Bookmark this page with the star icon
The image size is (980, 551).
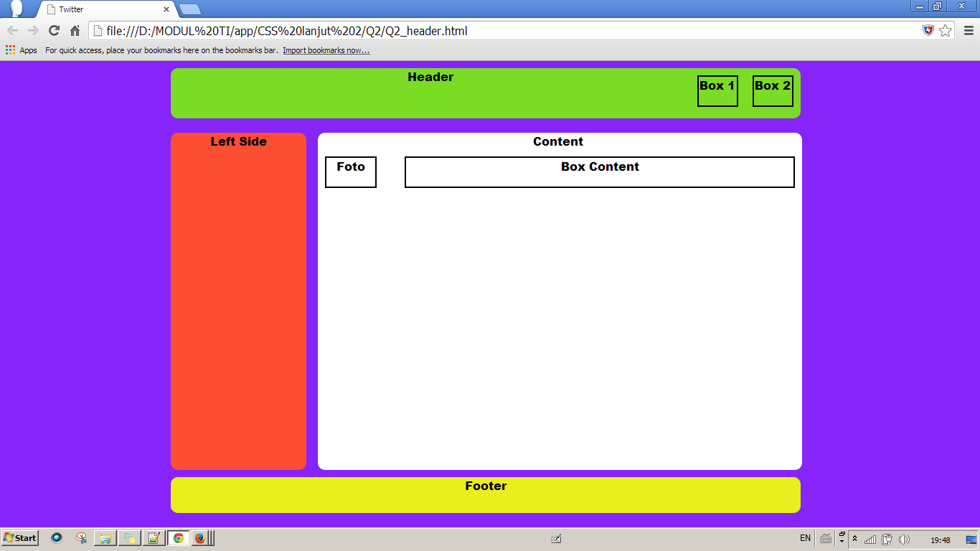pos(947,32)
